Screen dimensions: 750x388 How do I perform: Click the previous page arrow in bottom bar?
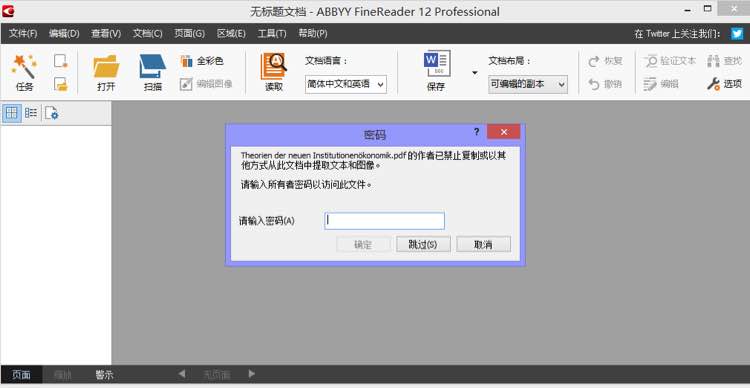182,374
